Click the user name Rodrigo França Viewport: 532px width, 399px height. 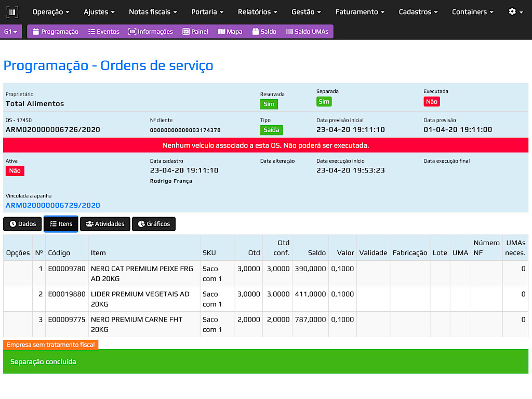(x=171, y=181)
